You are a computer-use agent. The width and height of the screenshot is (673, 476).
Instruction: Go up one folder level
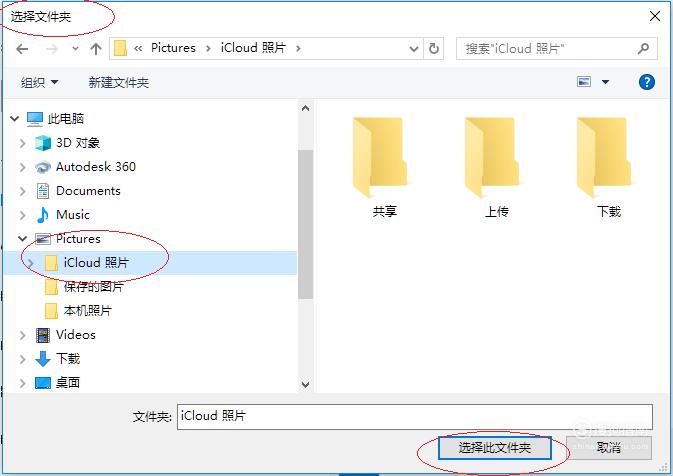point(96,49)
